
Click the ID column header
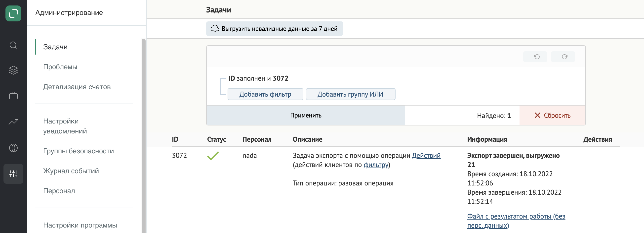(x=175, y=139)
